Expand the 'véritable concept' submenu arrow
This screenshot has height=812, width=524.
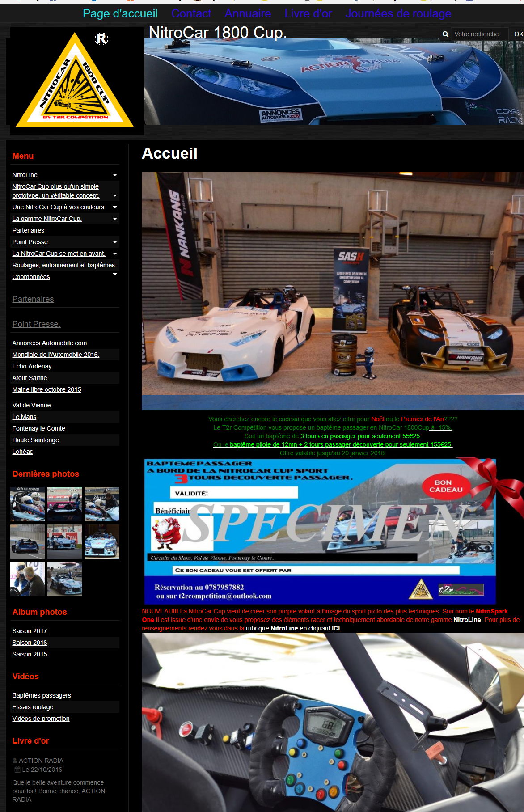[x=115, y=195]
